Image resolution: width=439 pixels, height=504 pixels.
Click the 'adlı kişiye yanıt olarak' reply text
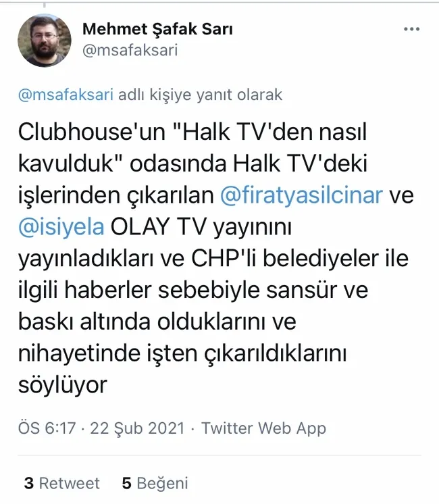coord(200,95)
